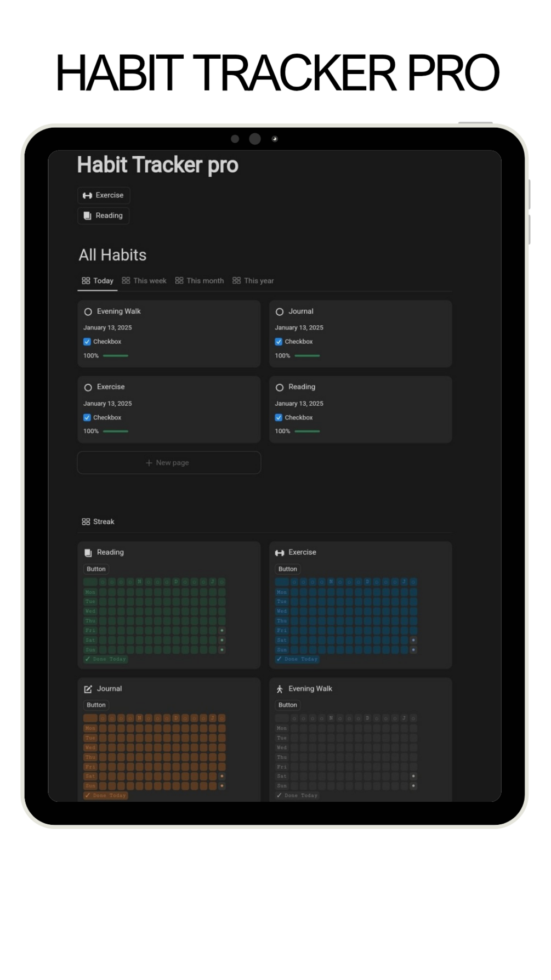The width and height of the screenshot is (551, 980).
Task: Click the walking person icon on Evening Walk card
Action: [280, 689]
